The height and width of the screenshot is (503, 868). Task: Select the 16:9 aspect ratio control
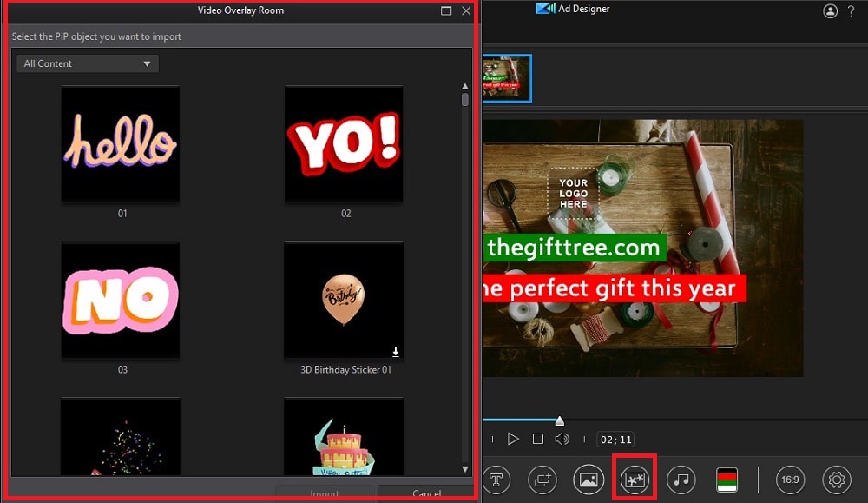(790, 479)
